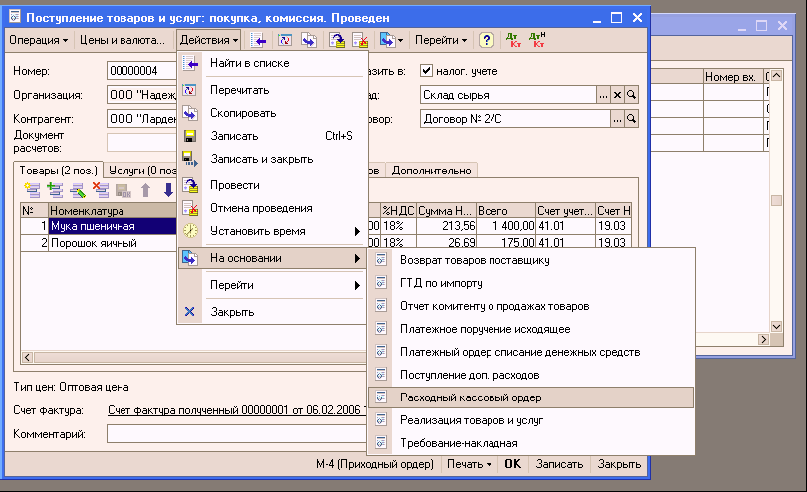The height and width of the screenshot is (492, 807).
Task: Click the add row icon in Товары table toolbar
Action: pos(32,188)
